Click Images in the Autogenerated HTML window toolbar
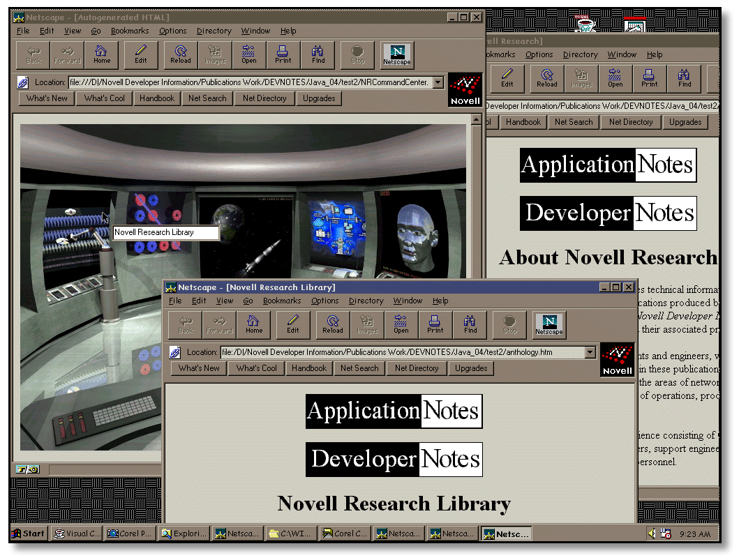 tap(215, 55)
